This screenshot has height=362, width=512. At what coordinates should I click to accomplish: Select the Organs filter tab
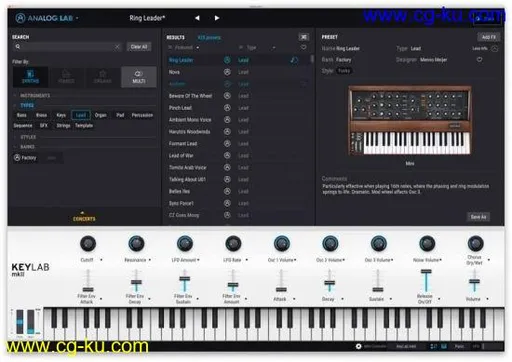click(102, 77)
